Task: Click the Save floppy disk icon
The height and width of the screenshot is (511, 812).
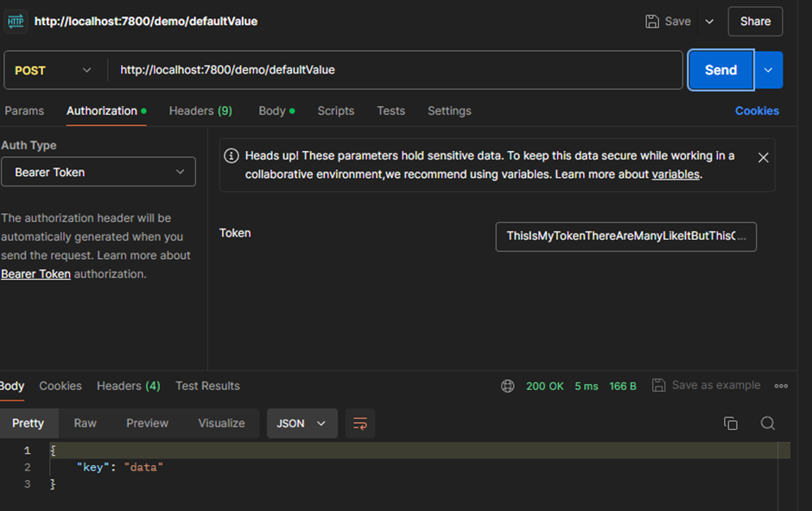Action: 652,22
